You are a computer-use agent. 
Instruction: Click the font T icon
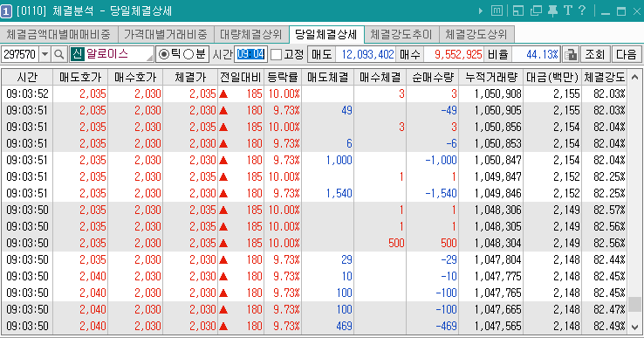[568, 10]
